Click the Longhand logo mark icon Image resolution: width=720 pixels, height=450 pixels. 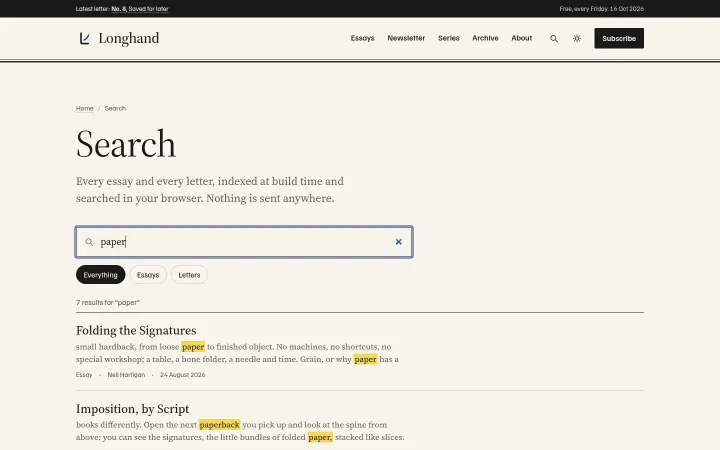point(84,38)
